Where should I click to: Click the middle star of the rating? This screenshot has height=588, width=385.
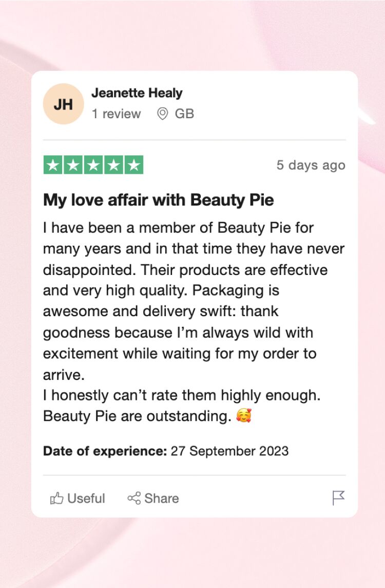93,165
